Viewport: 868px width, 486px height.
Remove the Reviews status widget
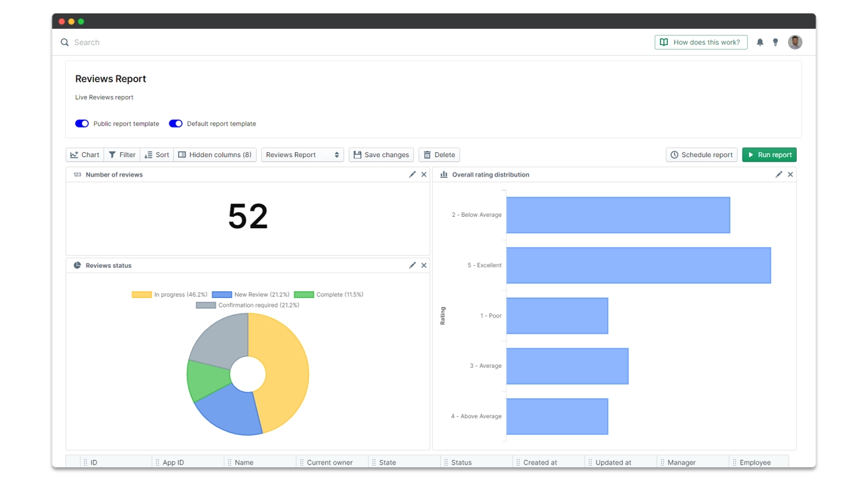[424, 265]
